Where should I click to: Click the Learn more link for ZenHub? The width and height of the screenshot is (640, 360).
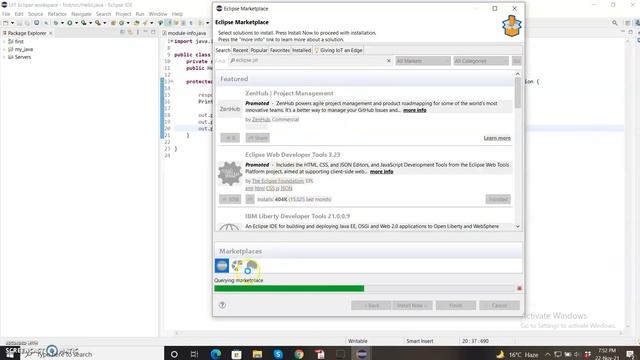(x=497, y=138)
